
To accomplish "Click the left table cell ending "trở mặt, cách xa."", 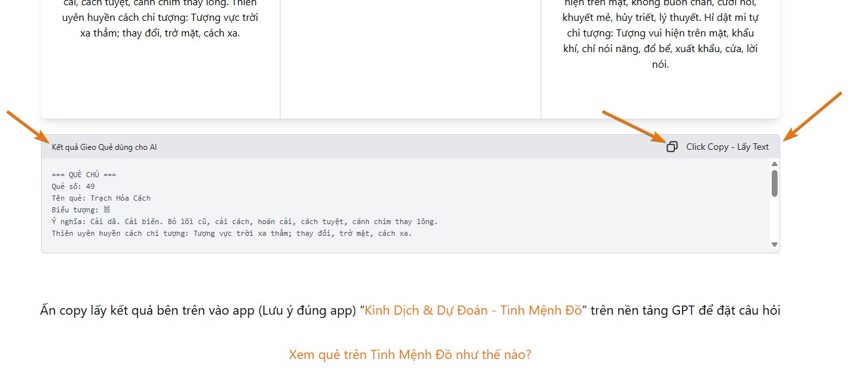I will [x=160, y=33].
